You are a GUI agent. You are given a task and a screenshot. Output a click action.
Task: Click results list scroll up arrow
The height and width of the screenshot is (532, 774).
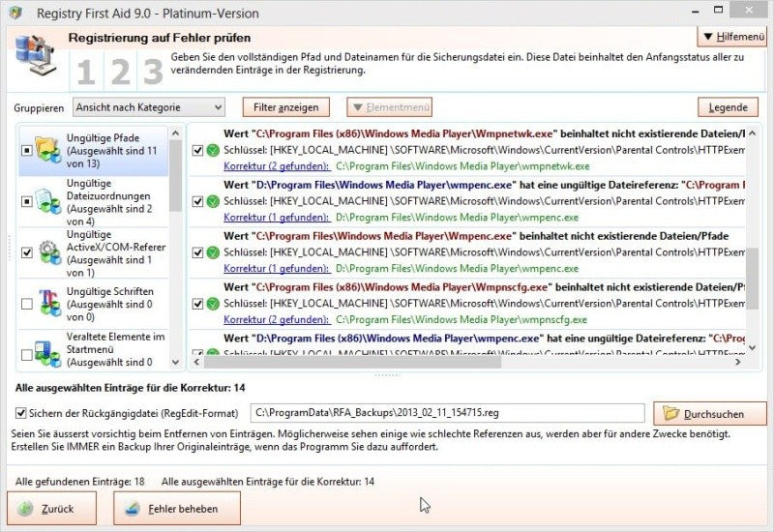pyautogui.click(x=752, y=133)
